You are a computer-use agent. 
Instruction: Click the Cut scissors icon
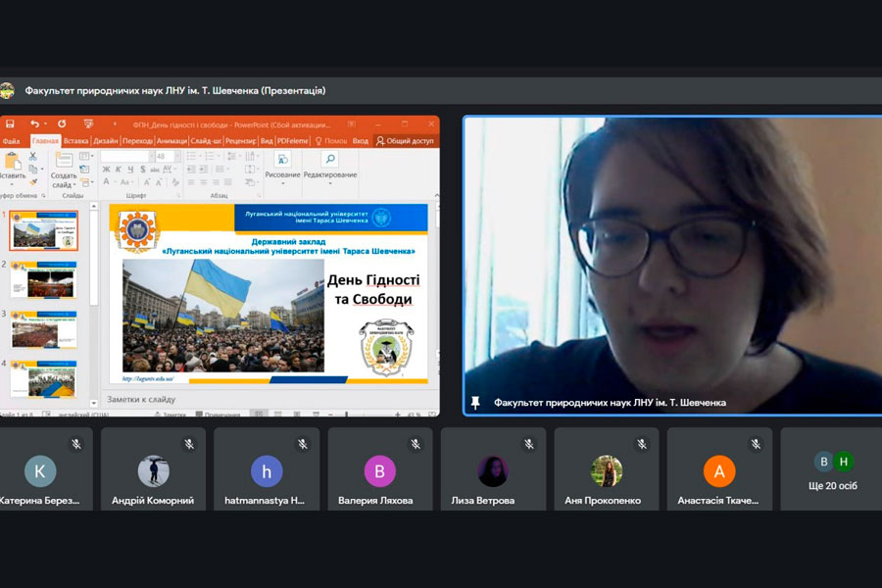point(32,157)
